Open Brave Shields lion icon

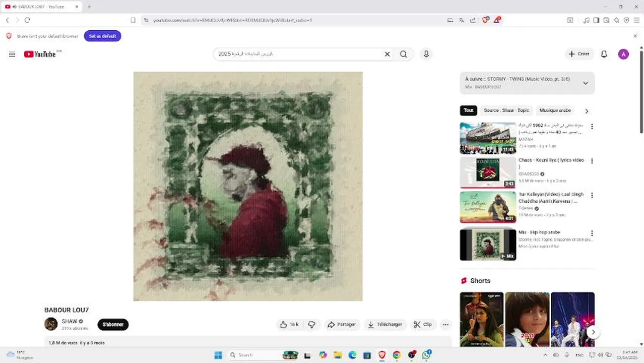coord(485,20)
